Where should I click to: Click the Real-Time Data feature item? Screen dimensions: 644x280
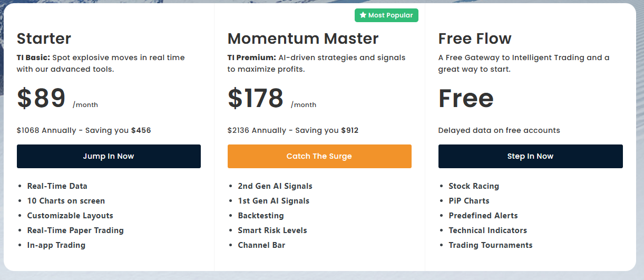click(57, 186)
